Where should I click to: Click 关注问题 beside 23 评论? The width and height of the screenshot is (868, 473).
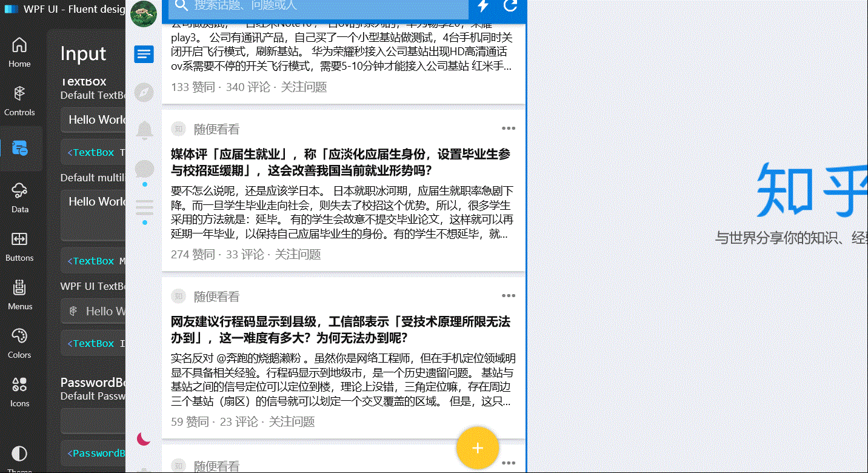[x=292, y=422]
